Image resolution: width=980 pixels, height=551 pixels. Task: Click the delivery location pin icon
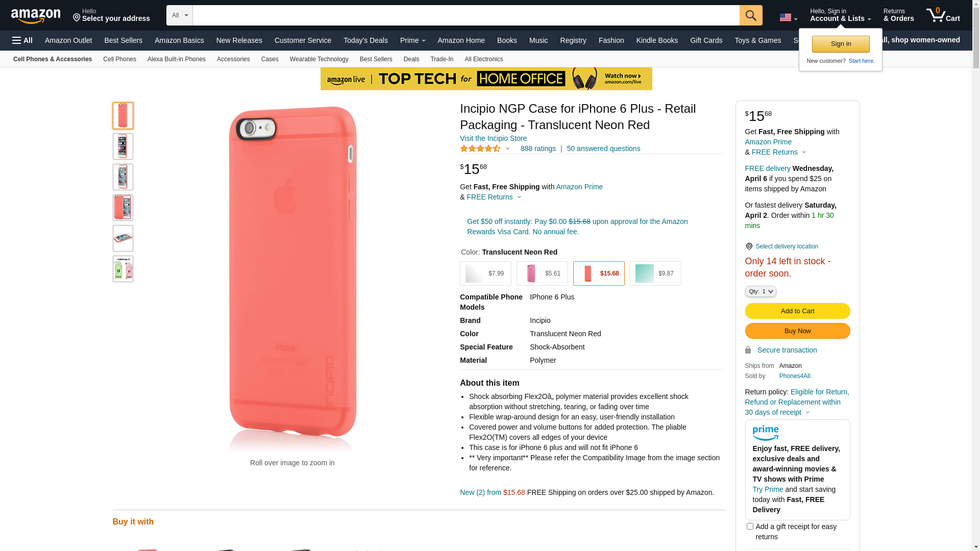(749, 246)
